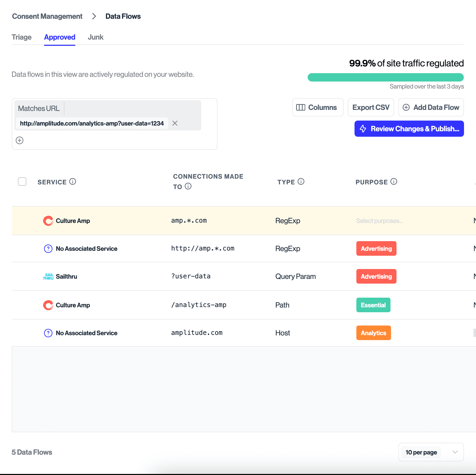Toggle the select all rows checkbox
The image size is (476, 475).
point(22,182)
